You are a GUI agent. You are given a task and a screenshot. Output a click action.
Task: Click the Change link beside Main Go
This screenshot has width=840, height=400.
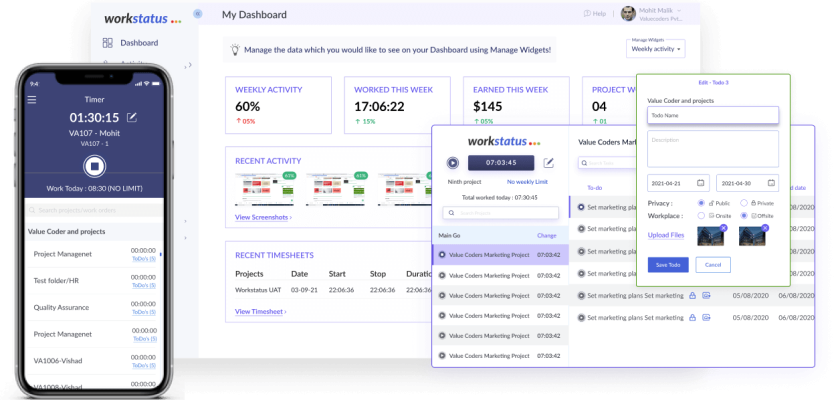(546, 236)
